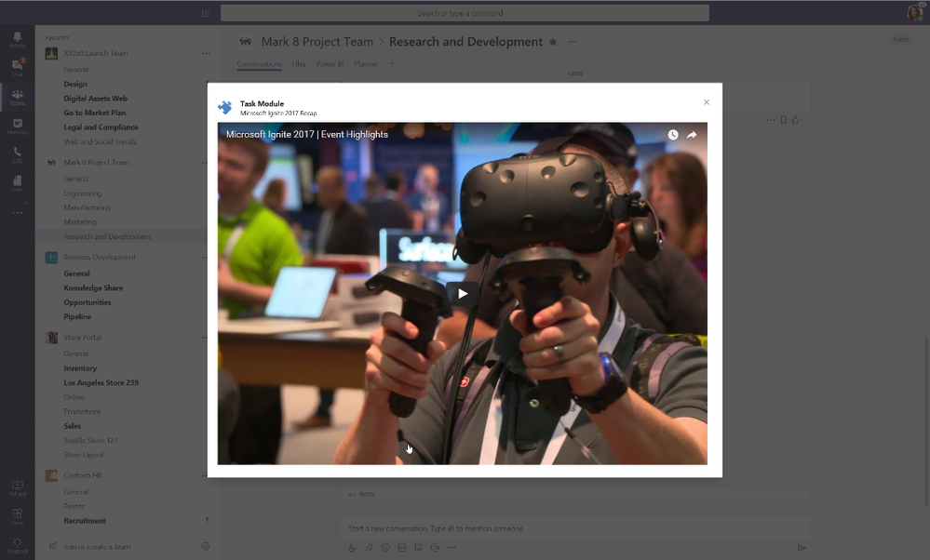Open manage teams gear icon
Screen dimensions: 930x560
[x=206, y=546]
